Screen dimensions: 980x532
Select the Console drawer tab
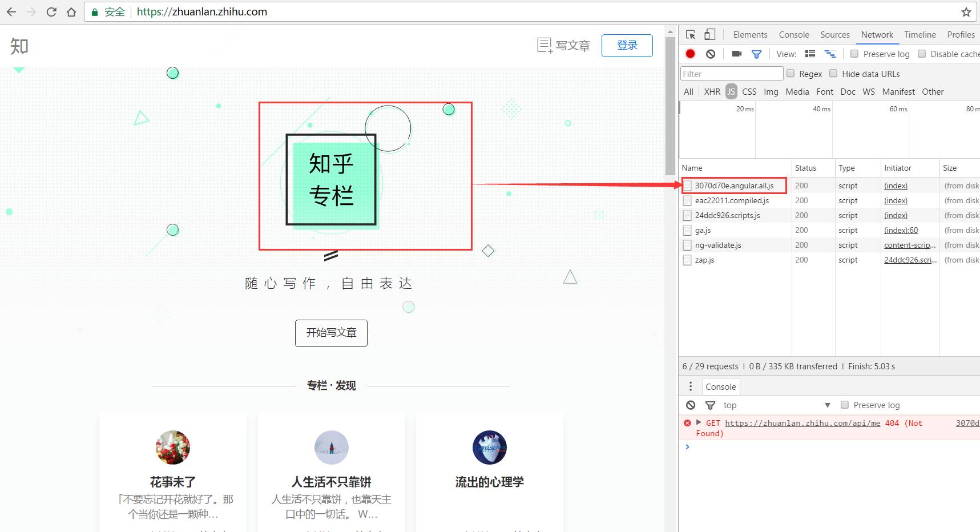tap(721, 386)
